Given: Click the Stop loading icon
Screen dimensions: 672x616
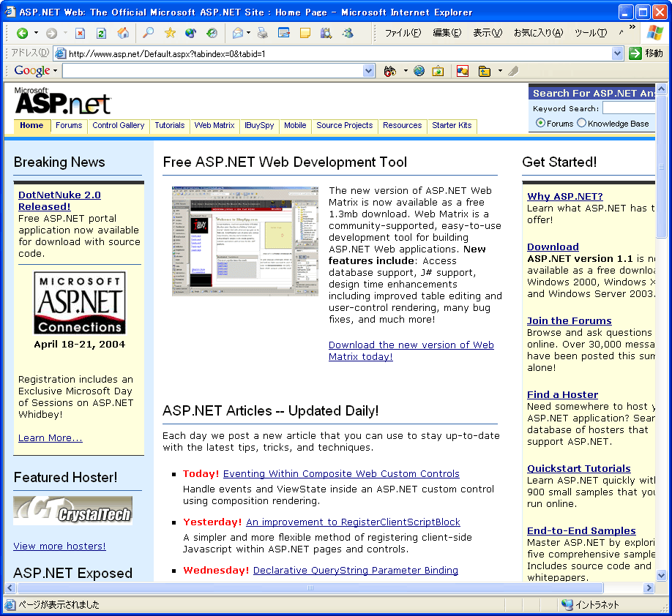Looking at the screenshot, I should click(80, 33).
